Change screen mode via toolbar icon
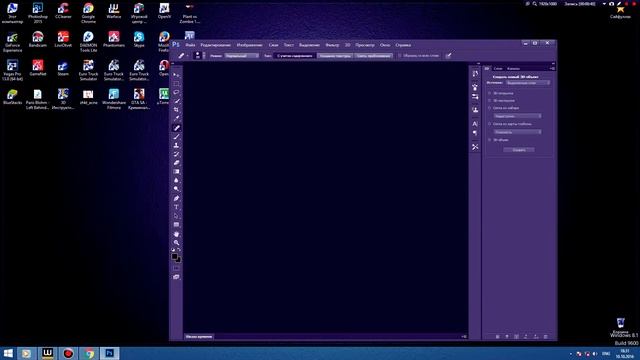The height and width of the screenshot is (360, 640). [176, 277]
